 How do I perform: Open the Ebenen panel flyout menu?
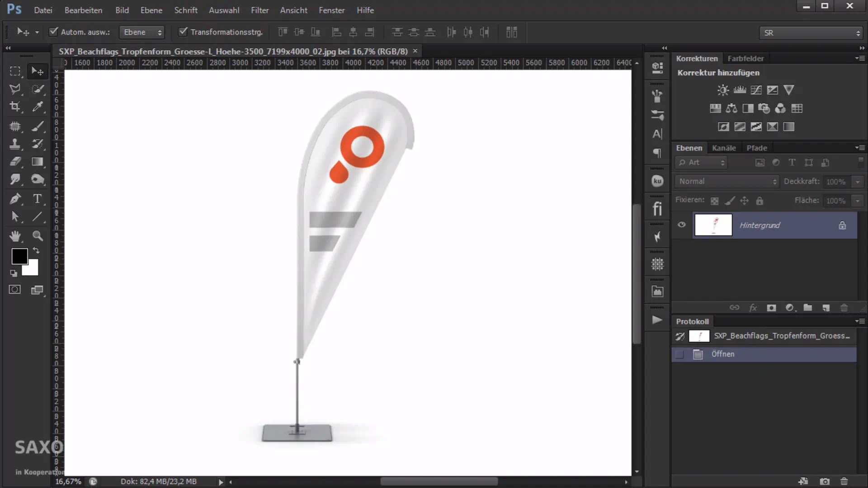[x=860, y=148]
